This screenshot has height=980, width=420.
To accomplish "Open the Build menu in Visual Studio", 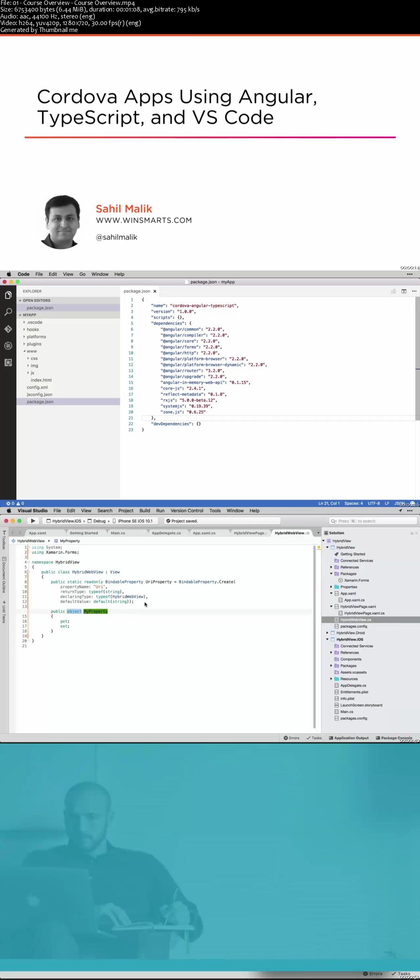I will pos(145,511).
